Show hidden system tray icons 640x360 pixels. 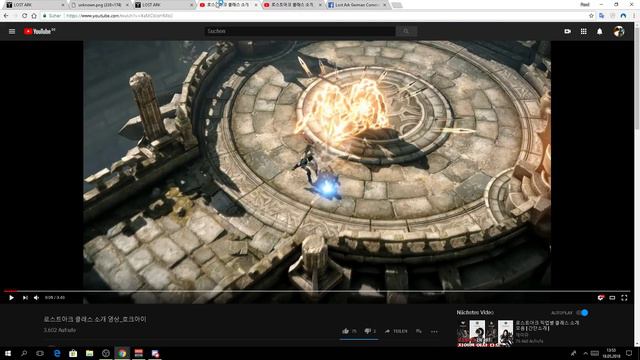(x=585, y=353)
